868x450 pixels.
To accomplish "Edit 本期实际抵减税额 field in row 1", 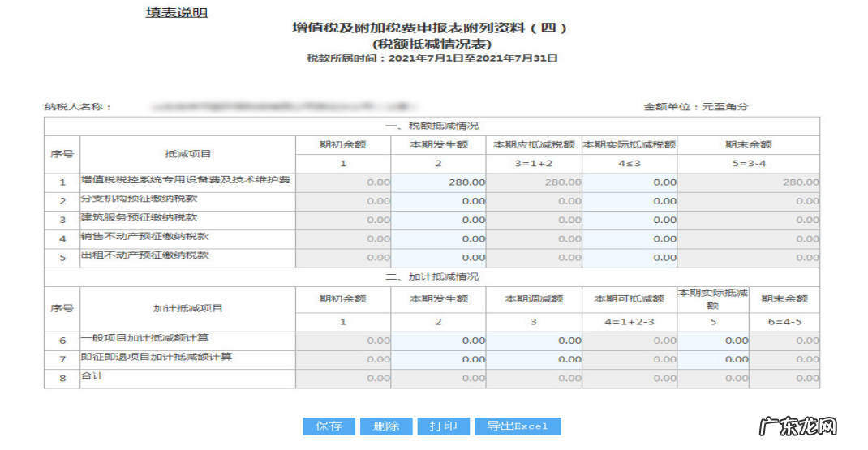I will pos(630,182).
